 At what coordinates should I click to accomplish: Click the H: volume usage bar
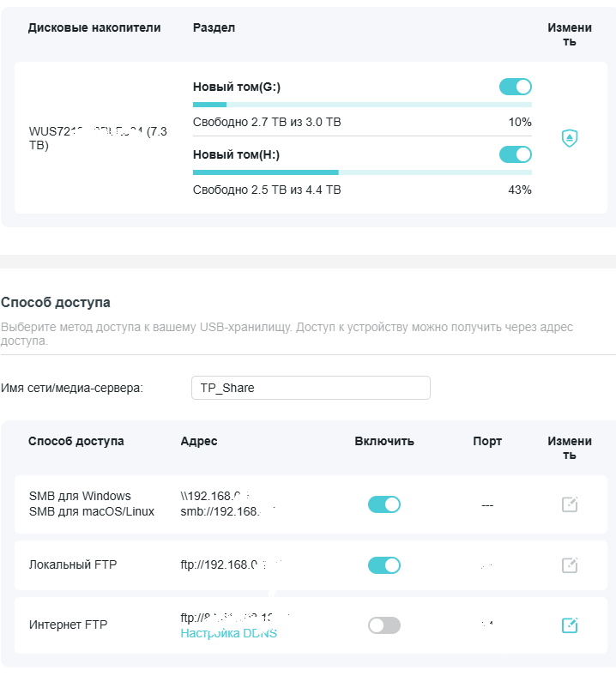click(362, 172)
